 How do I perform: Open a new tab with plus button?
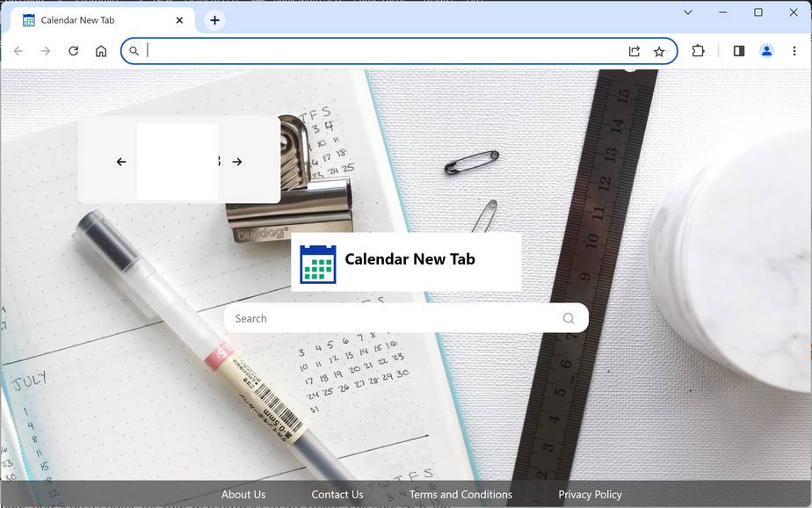pos(215,20)
